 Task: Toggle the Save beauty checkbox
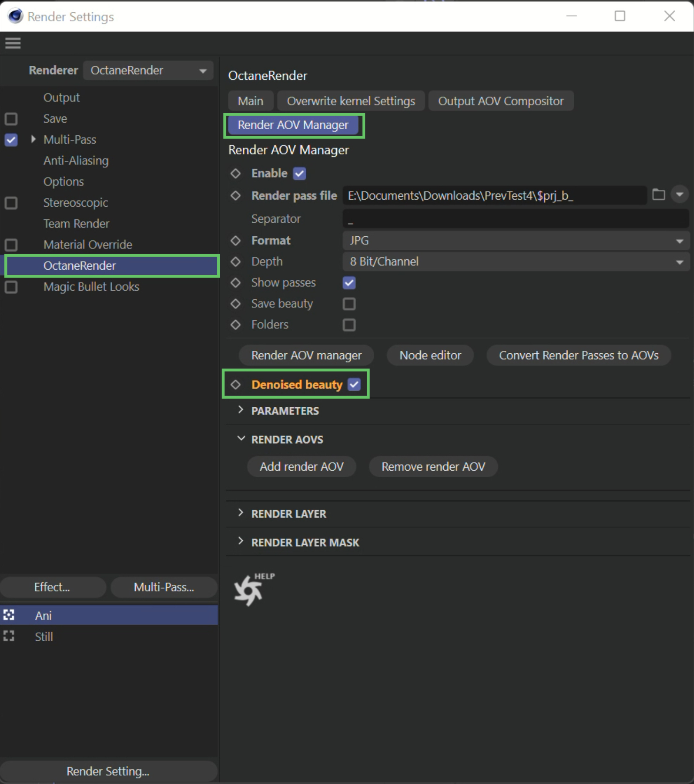(x=349, y=304)
